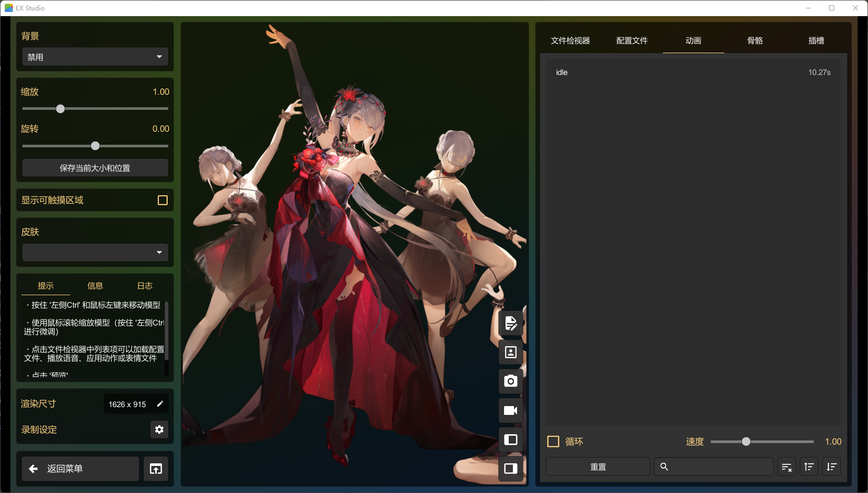
Task: Click the portrait model icon in floating toolbar
Action: tap(511, 352)
